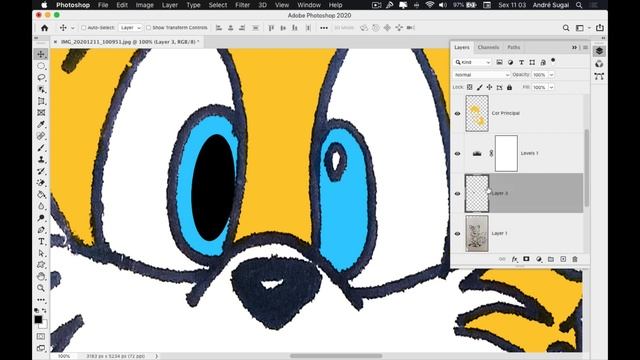Open the Kind filter dropdown
640x360 pixels.
(x=472, y=62)
